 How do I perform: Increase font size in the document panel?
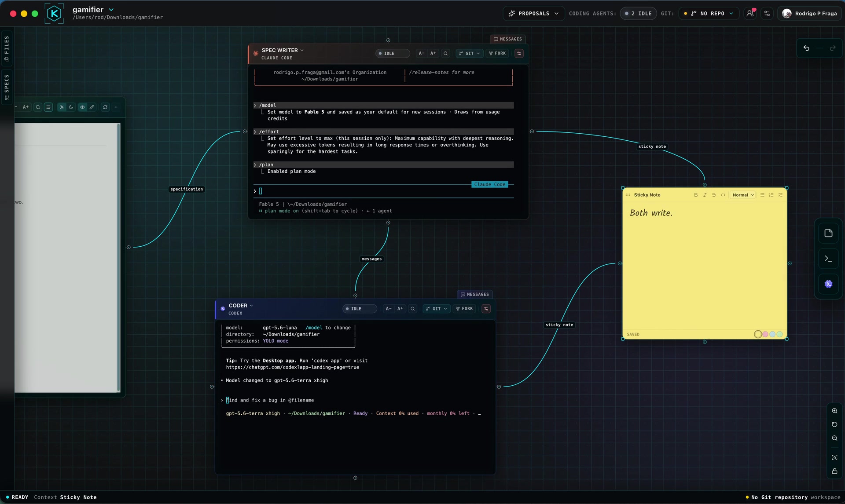[26, 107]
